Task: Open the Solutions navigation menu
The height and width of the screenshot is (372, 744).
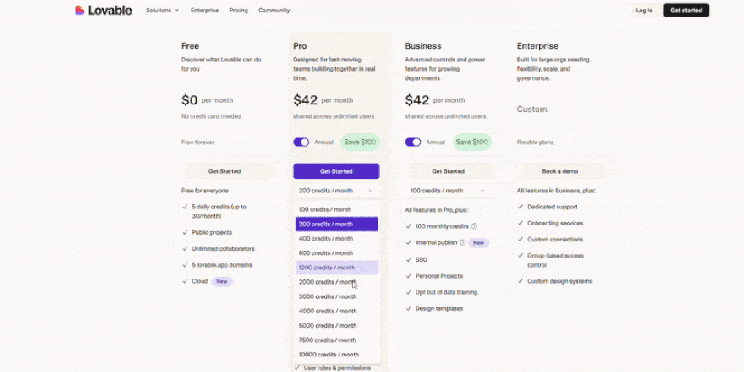Action: (x=162, y=10)
